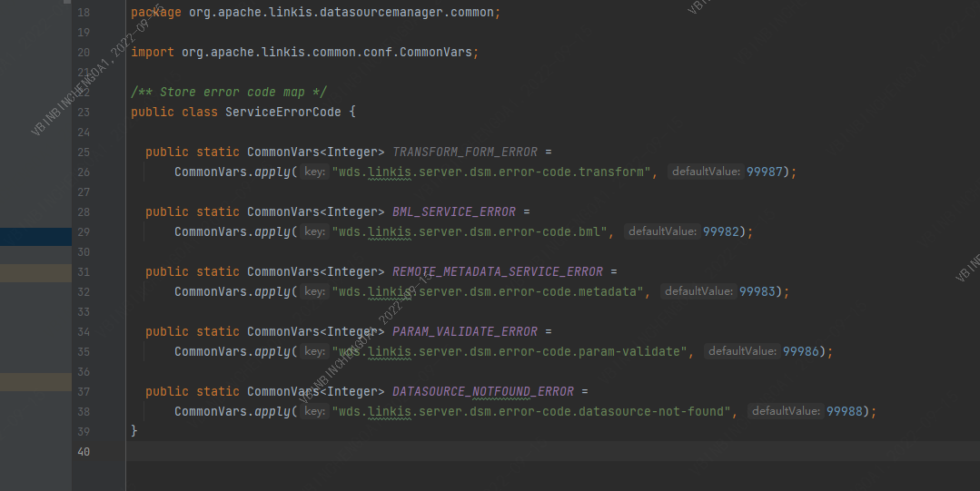Click the error-code.param-validate key string
The width and height of the screenshot is (980, 491).
(x=510, y=352)
